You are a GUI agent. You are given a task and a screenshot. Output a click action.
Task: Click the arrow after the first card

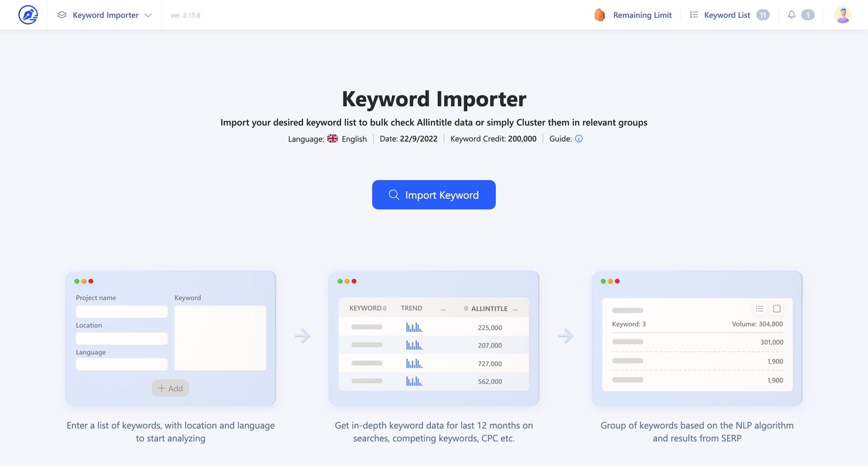point(302,336)
